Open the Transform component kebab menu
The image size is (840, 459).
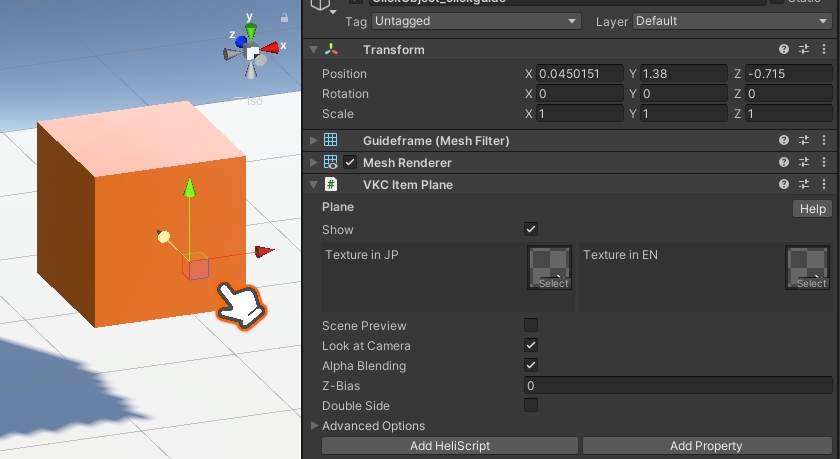pos(823,50)
